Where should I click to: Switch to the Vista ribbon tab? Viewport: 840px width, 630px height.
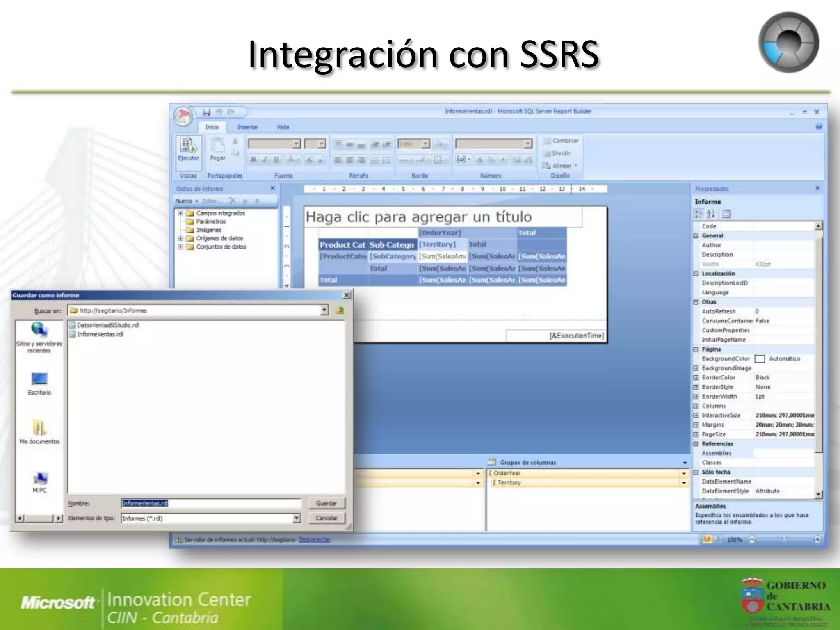(283, 127)
